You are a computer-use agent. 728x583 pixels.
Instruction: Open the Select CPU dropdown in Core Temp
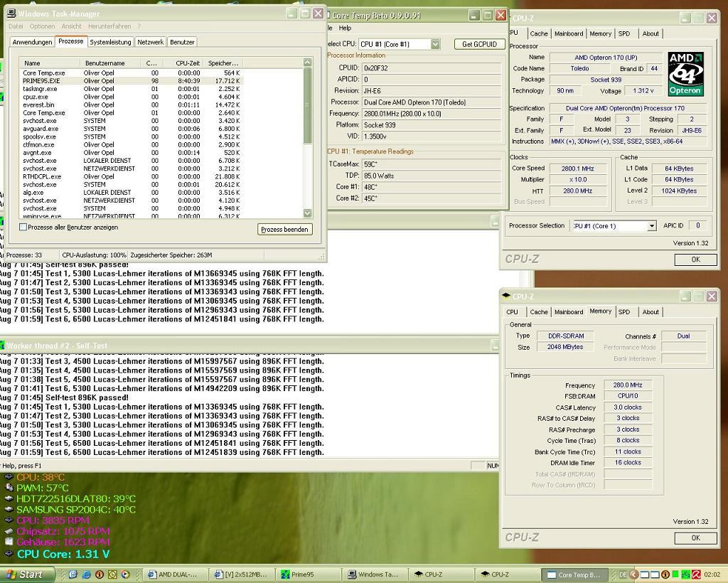pos(435,44)
